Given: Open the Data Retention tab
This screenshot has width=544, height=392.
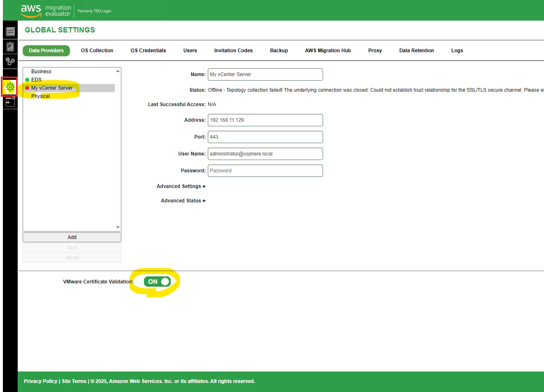Looking at the screenshot, I should (416, 51).
